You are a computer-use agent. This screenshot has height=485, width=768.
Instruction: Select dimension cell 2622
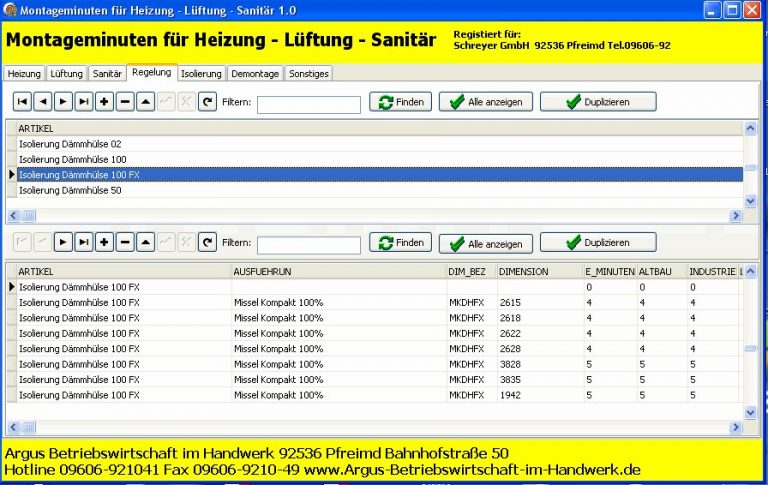point(541,333)
